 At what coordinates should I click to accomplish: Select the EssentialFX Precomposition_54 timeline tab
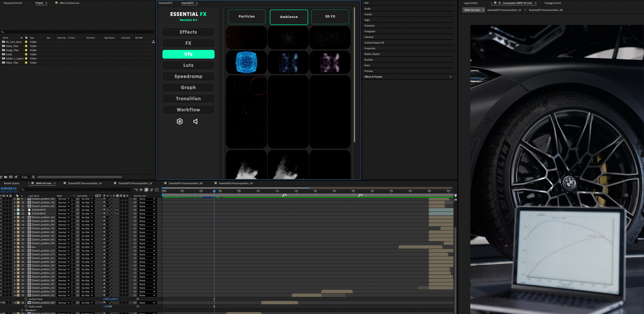pyautogui.click(x=85, y=183)
